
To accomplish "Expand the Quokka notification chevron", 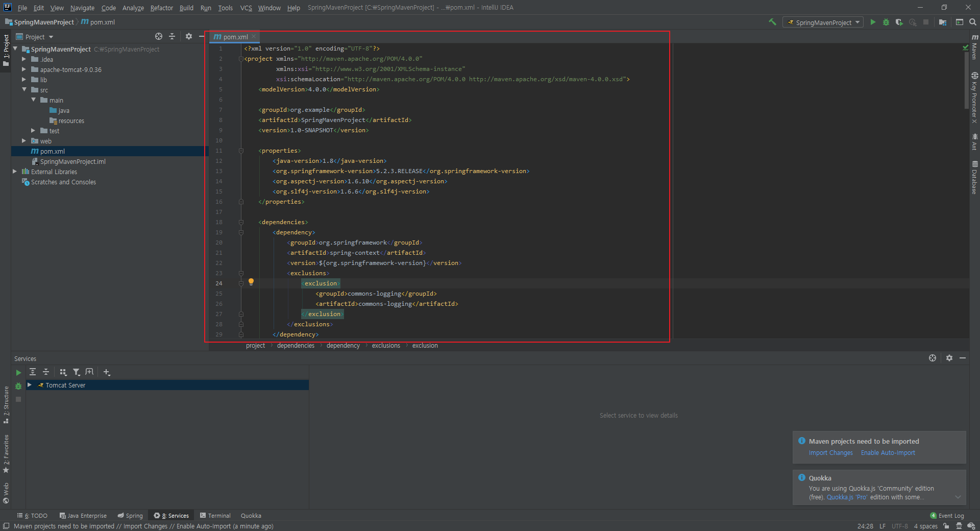I will [958, 497].
